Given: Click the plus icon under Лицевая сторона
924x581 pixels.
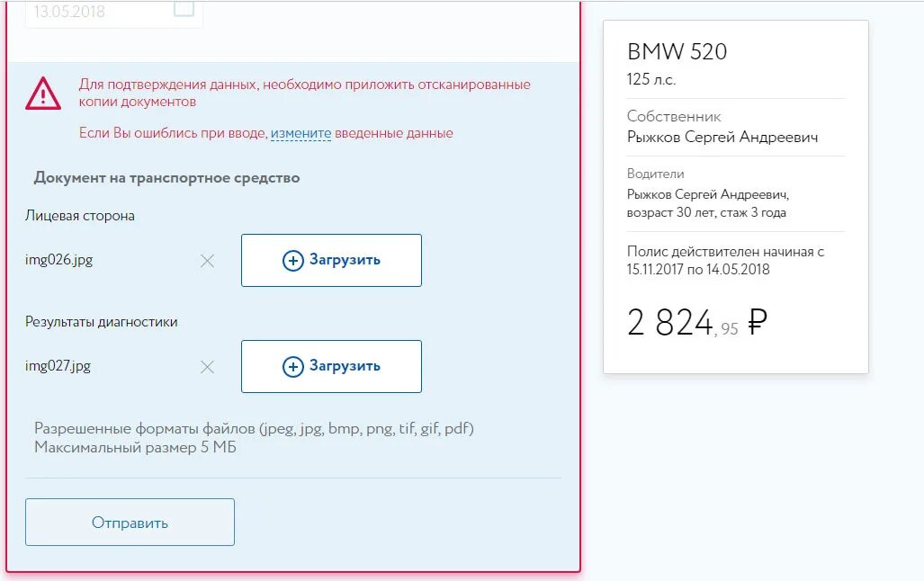Looking at the screenshot, I should click(x=293, y=261).
